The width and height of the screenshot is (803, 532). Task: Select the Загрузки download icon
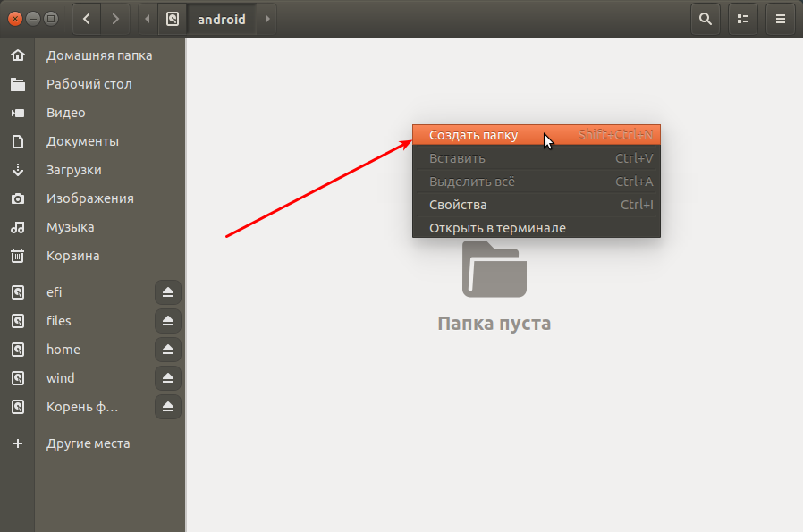pyautogui.click(x=19, y=169)
